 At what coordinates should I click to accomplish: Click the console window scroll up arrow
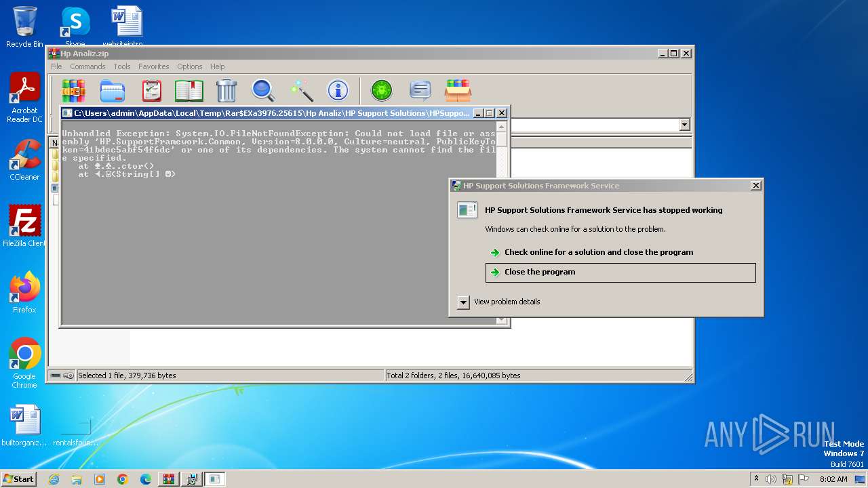(x=502, y=127)
